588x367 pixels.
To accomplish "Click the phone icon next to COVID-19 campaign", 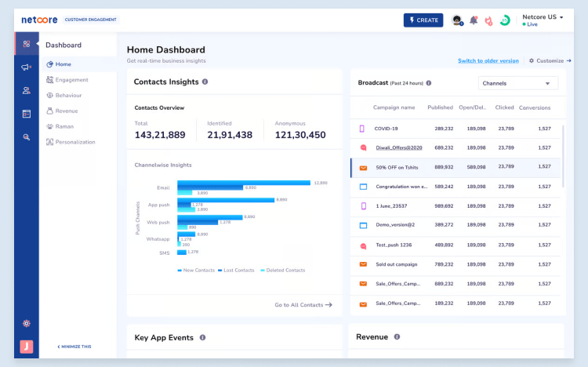I will 362,129.
